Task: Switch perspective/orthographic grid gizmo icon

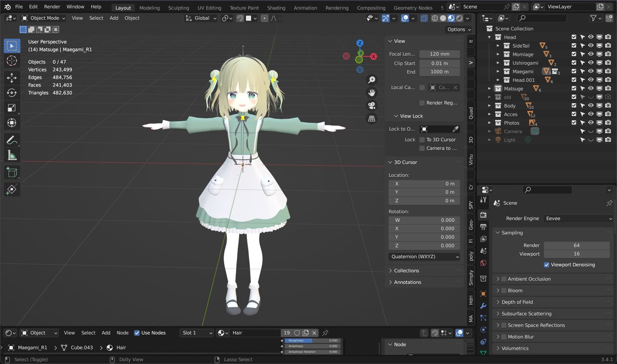Action: click(372, 119)
